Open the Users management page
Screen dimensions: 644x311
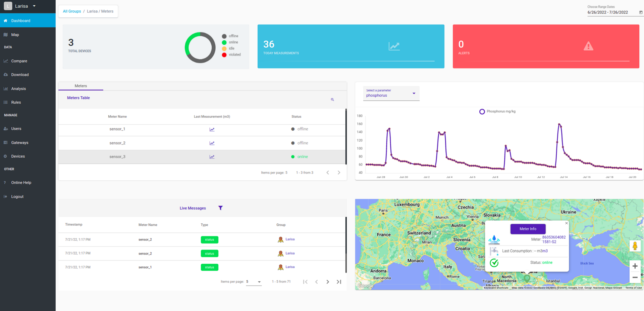pos(28,129)
